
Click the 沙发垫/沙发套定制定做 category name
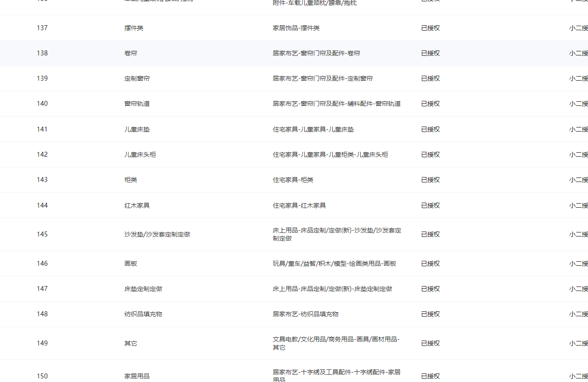(x=157, y=234)
